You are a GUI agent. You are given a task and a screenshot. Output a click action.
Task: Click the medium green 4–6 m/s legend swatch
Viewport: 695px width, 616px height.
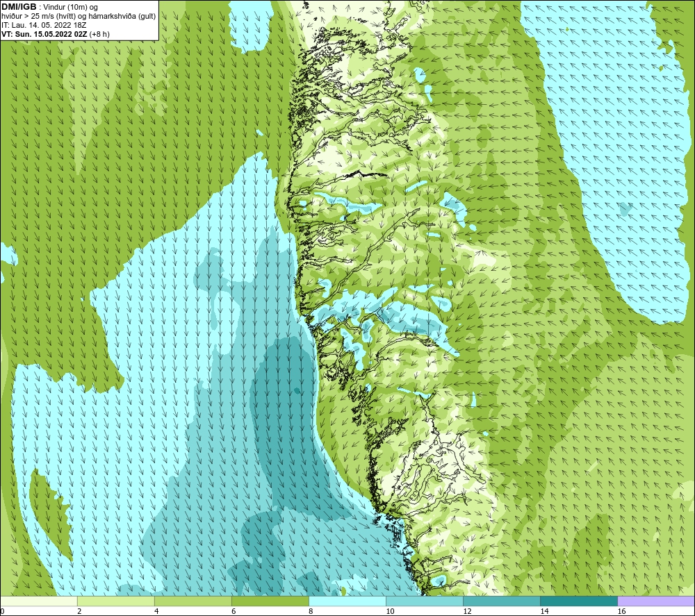point(193,601)
